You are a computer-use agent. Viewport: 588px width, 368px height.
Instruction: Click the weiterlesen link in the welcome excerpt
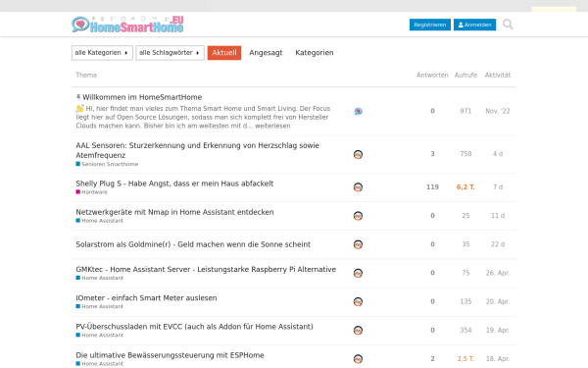[272, 126]
